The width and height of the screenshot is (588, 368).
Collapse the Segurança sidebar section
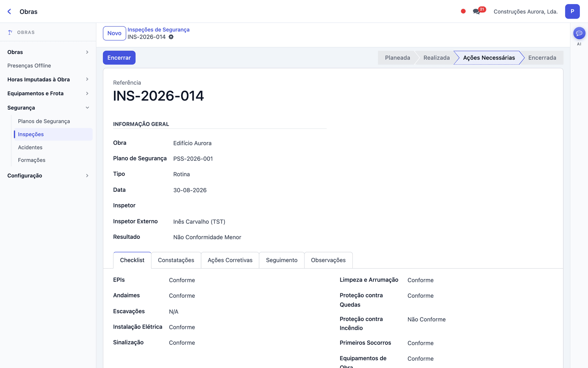[x=48, y=108]
